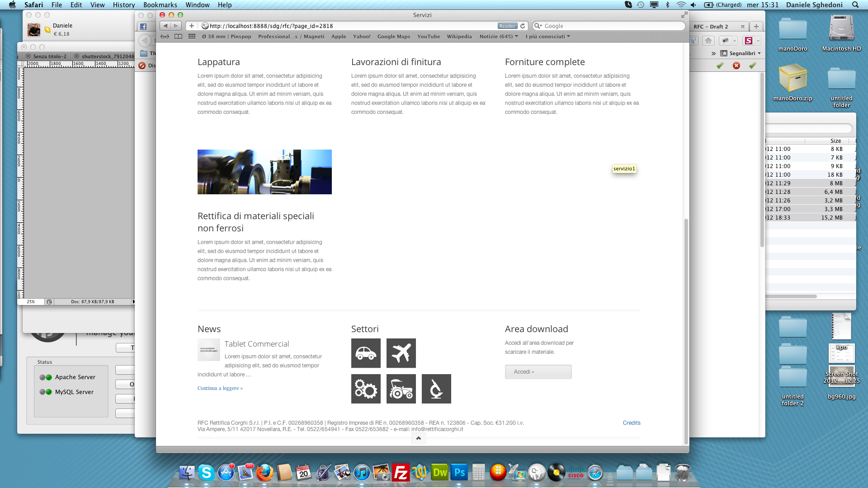Open the Window menu
Image resolution: width=868 pixels, height=488 pixels.
click(198, 5)
